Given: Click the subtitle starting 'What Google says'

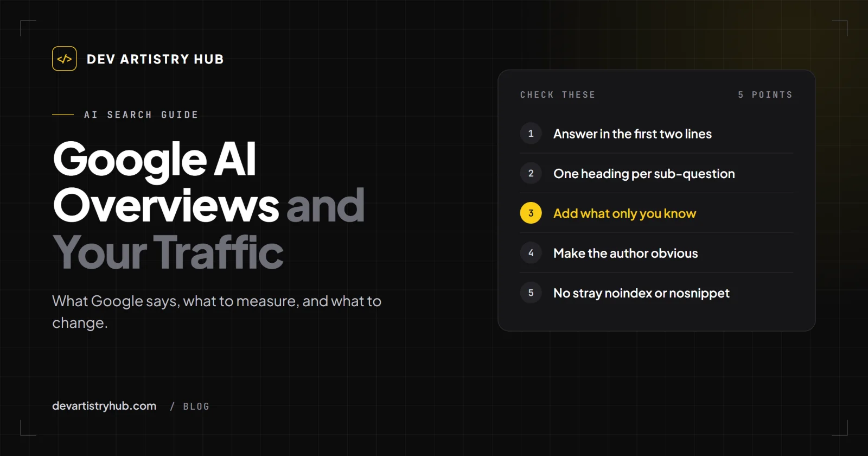Looking at the screenshot, I should click(217, 312).
